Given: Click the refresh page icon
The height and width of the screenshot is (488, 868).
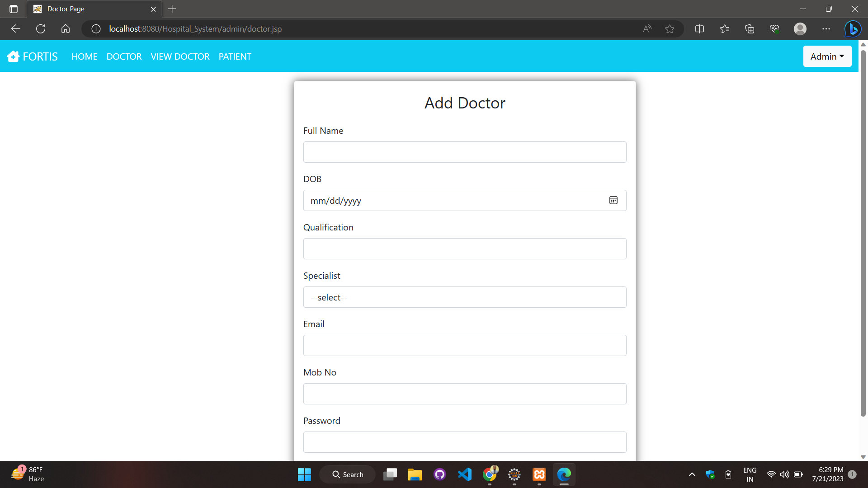Looking at the screenshot, I should click(x=40, y=28).
